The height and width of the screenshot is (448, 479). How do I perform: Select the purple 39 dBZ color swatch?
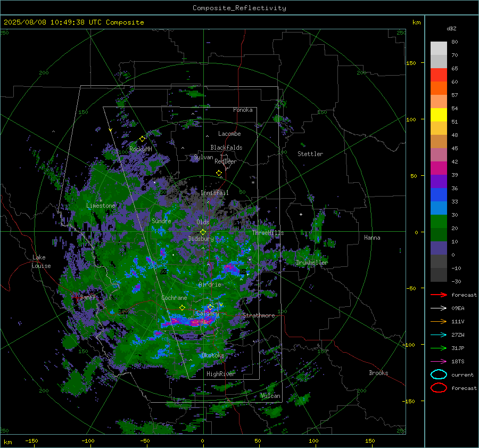[x=439, y=181]
